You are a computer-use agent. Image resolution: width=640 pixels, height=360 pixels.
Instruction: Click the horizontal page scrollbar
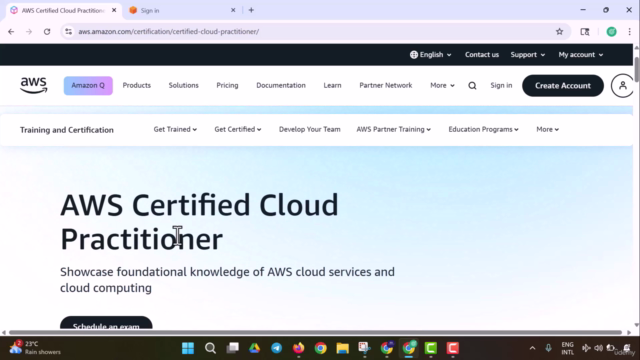(315, 333)
